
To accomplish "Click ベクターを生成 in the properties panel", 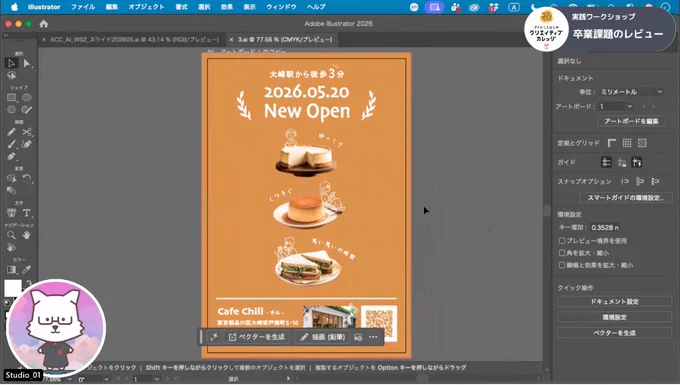I will coord(614,333).
